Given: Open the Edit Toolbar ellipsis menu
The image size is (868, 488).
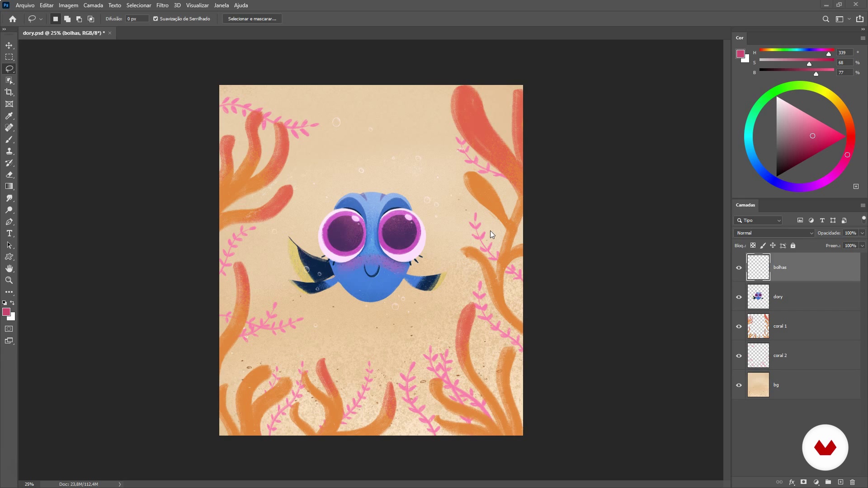Looking at the screenshot, I should click(9, 292).
